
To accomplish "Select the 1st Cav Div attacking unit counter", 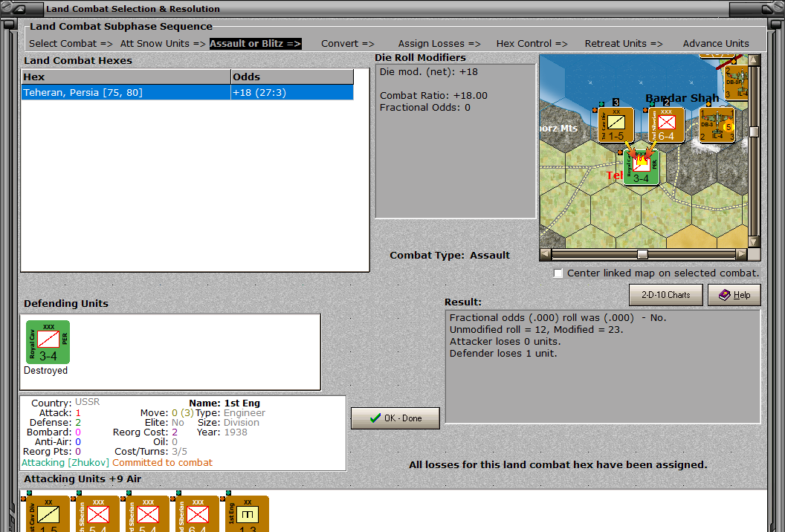I will click(x=48, y=514).
